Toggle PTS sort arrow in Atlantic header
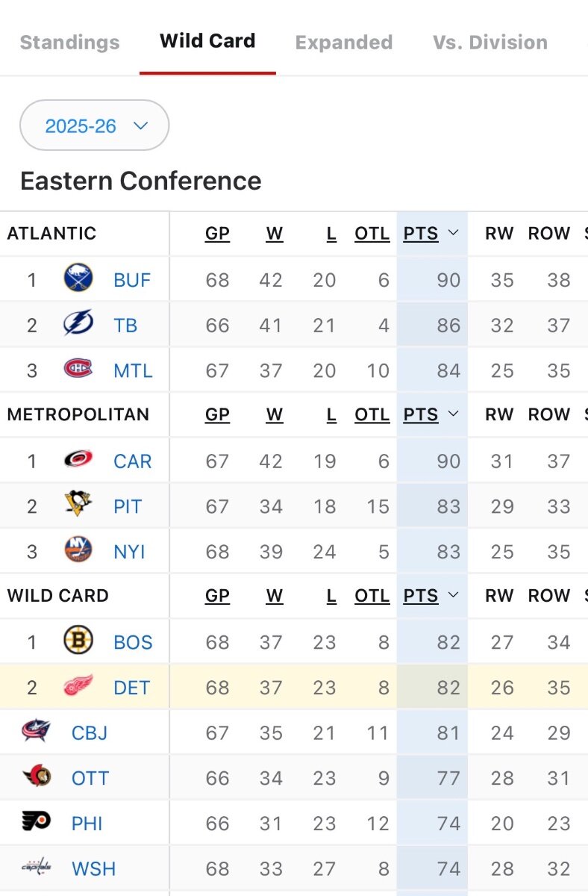 click(453, 233)
